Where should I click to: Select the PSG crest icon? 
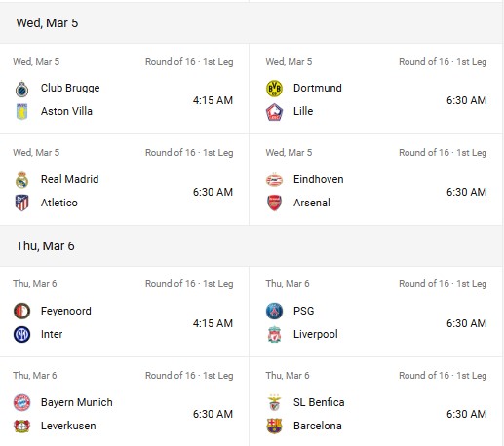point(274,311)
